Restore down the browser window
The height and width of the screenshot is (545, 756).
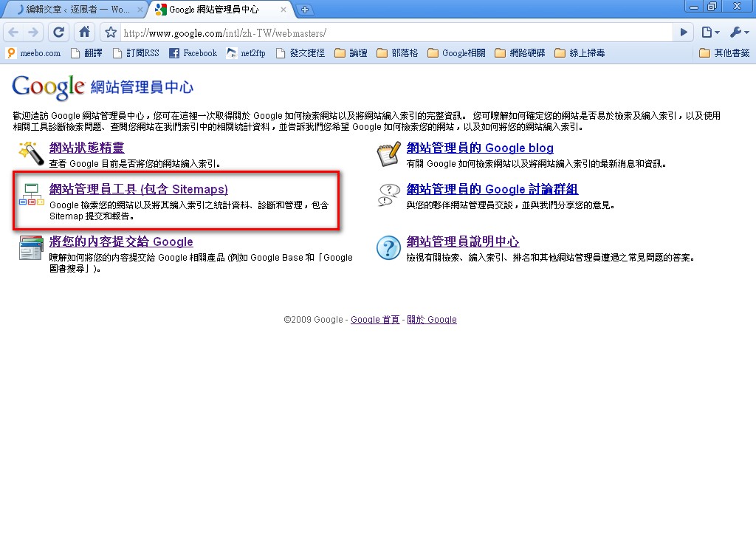click(712, 6)
